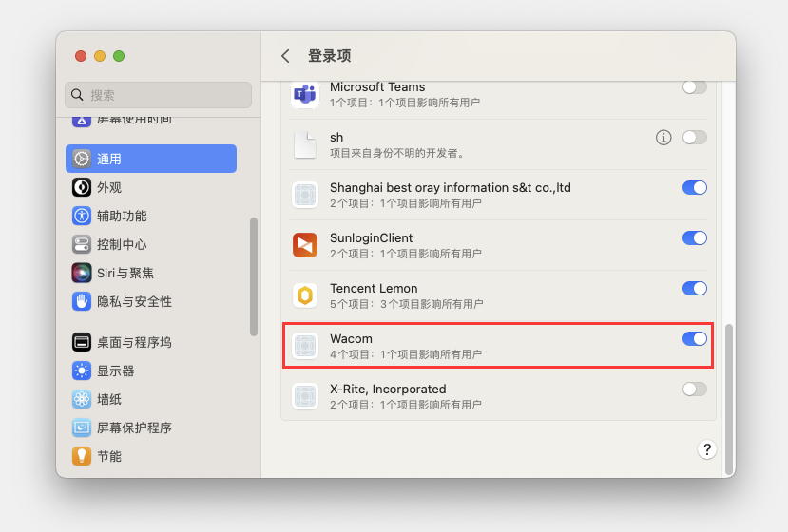Click the Screen Saver (屏幕保护程序) icon
The height and width of the screenshot is (532, 788).
pyautogui.click(x=82, y=427)
